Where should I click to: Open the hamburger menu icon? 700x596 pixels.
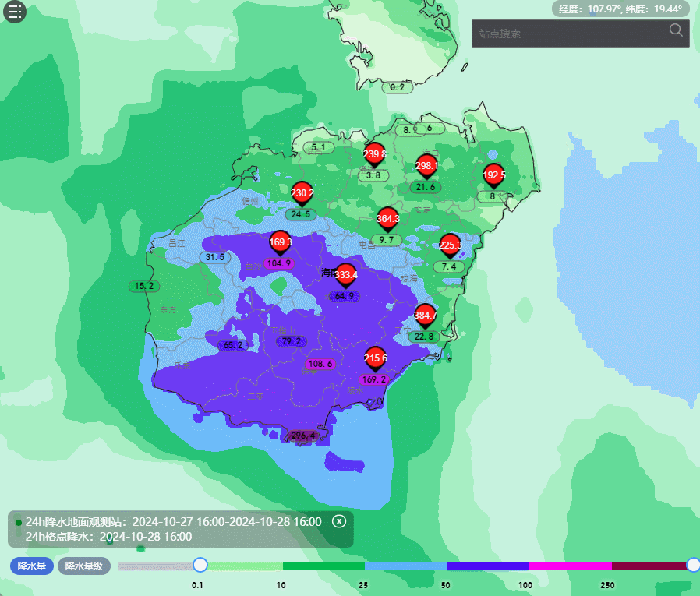click(16, 12)
